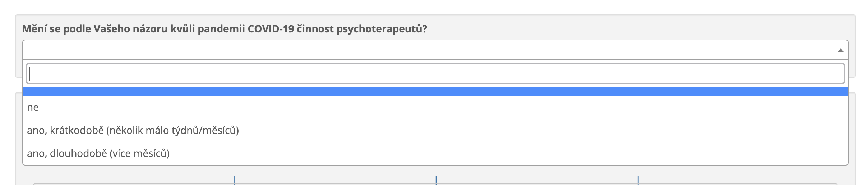Click the middle blue slider tick mark
Image resolution: width=868 pixels, height=185 pixels.
coord(436,180)
